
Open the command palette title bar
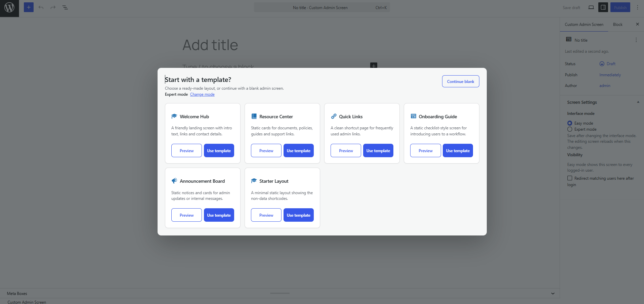[x=322, y=7]
